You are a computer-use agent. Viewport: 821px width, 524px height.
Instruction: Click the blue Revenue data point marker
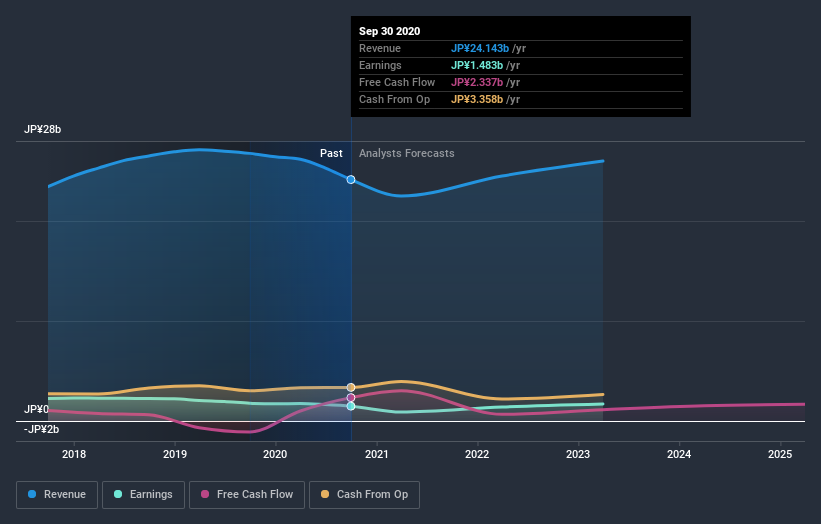351,180
